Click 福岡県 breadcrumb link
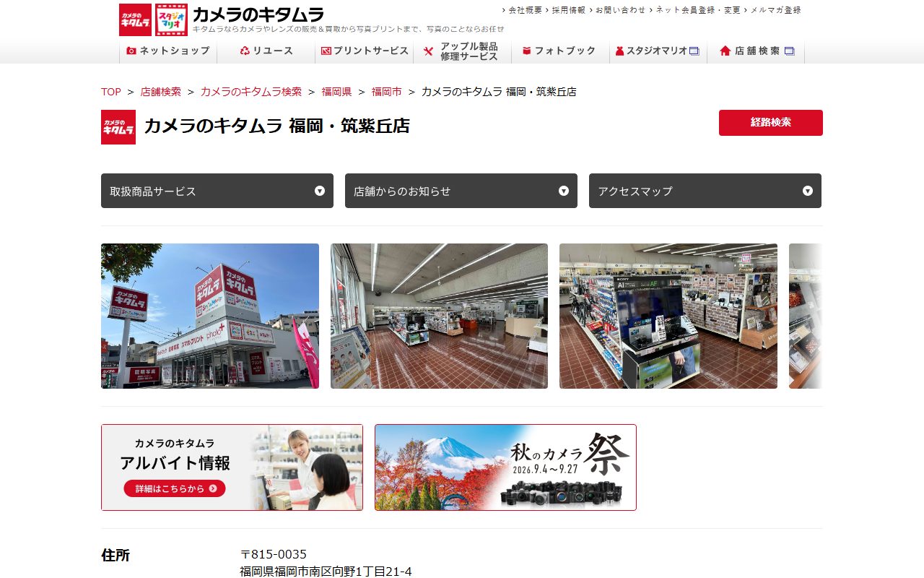Image resolution: width=924 pixels, height=578 pixels. (337, 92)
